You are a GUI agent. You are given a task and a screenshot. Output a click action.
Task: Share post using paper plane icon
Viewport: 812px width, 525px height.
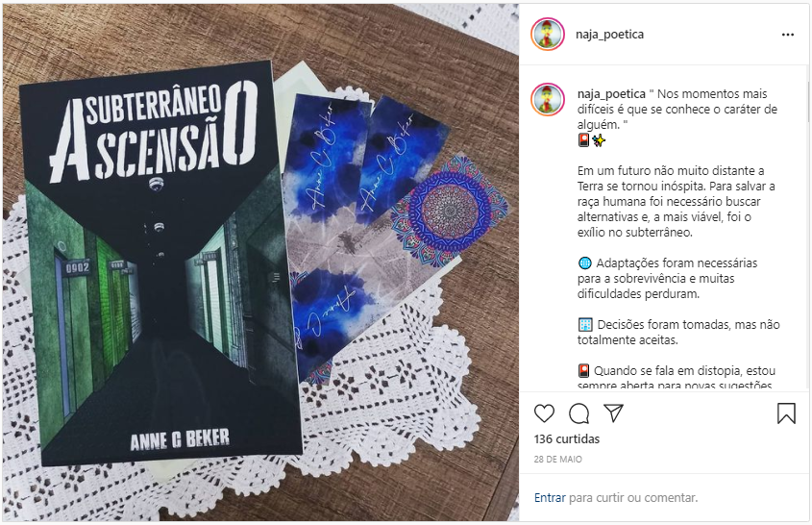pos(613,413)
